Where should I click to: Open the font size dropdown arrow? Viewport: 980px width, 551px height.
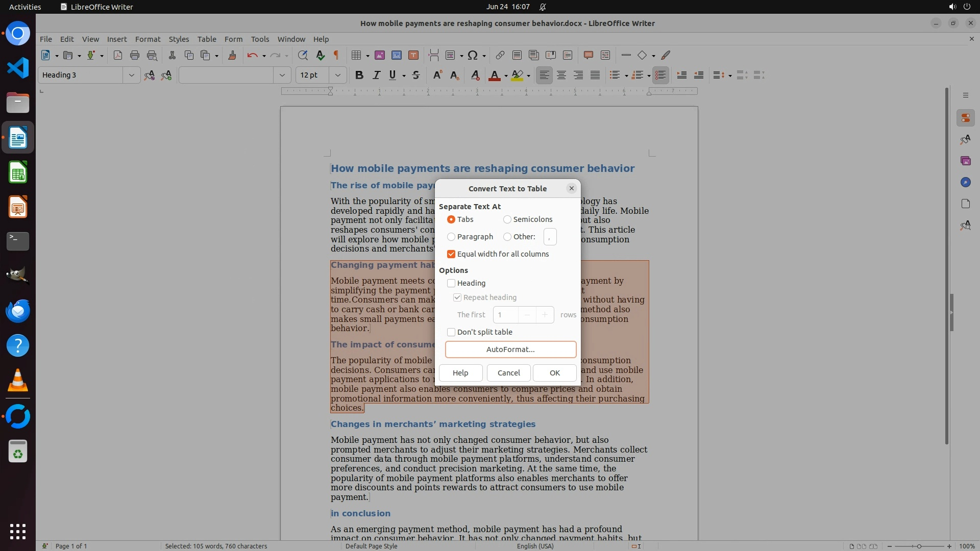coord(337,75)
